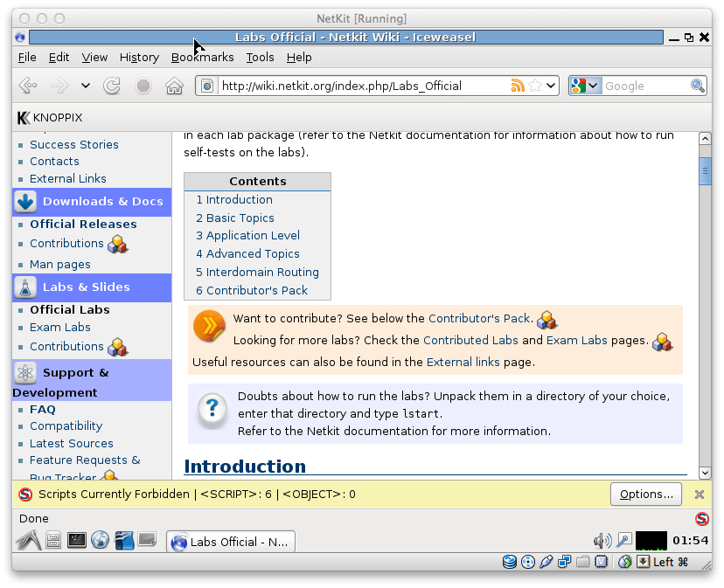724x588 pixels.
Task: Open the sidebar Exam Labs link
Action: click(x=60, y=328)
